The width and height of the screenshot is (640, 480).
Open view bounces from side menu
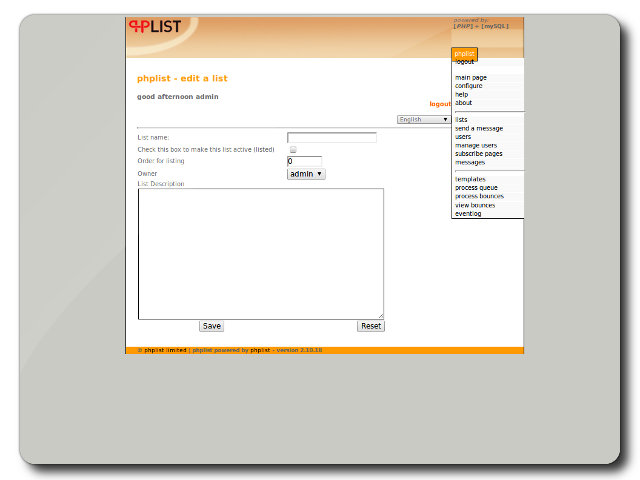coord(475,205)
